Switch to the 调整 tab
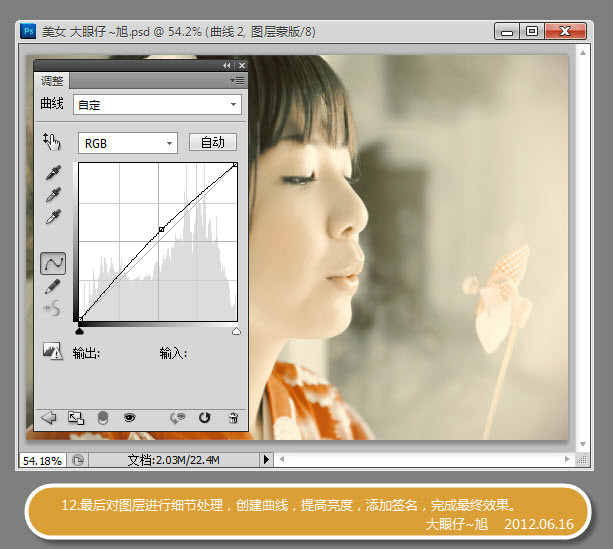Image resolution: width=613 pixels, height=549 pixels. pos(52,81)
